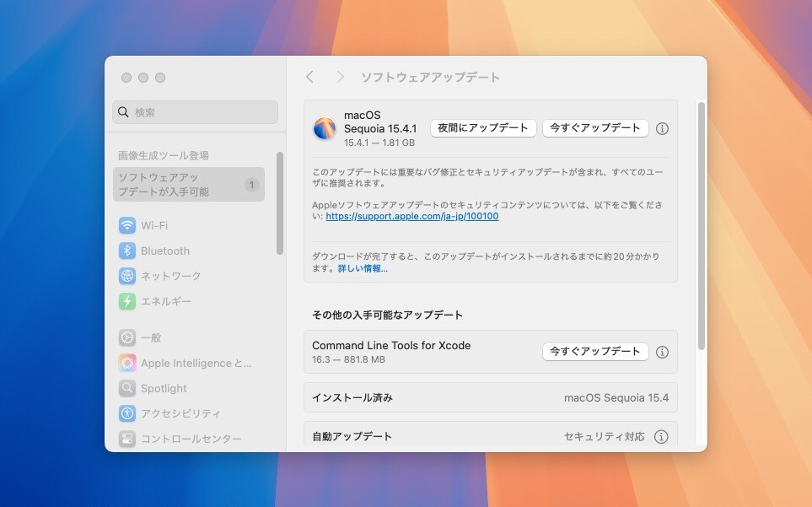Screen dimensions: 812x507
Task: Click 今すぐアップデート for macOS Sequoia
Action: 595,128
